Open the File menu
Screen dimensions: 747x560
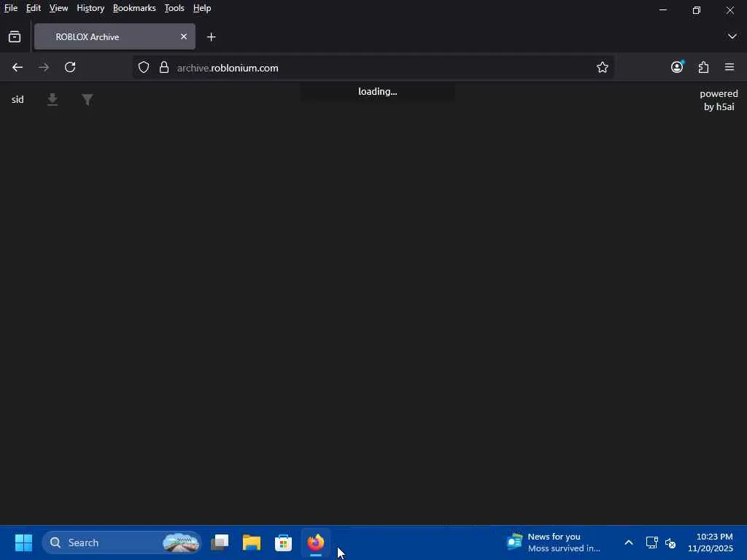[11, 8]
